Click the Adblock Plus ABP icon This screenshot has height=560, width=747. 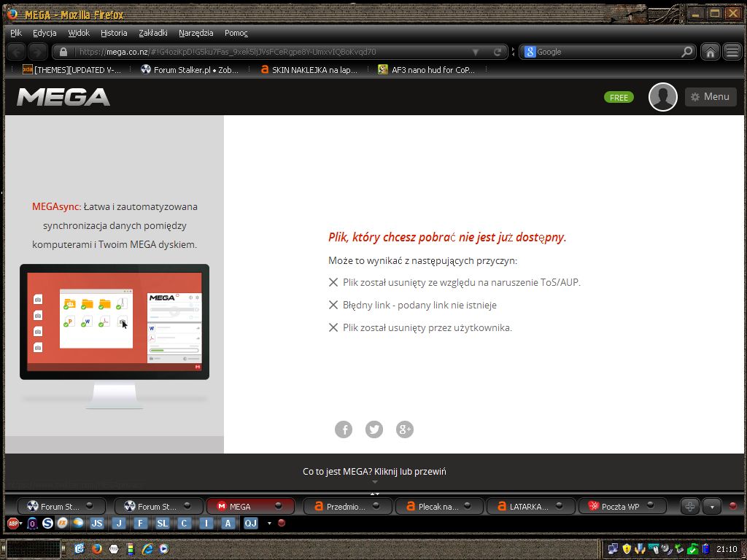(x=13, y=524)
